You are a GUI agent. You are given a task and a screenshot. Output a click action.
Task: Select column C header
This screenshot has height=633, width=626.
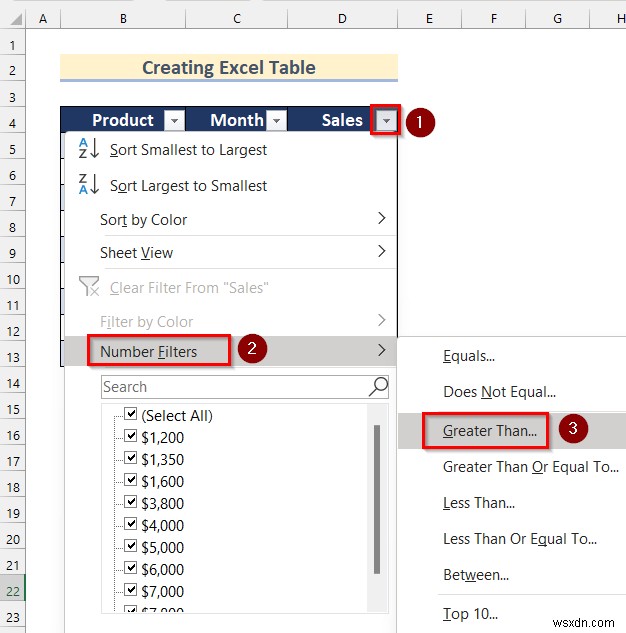237,19
